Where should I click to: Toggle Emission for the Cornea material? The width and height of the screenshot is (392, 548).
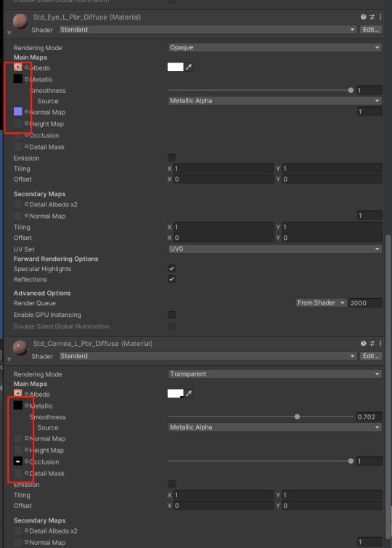pyautogui.click(x=171, y=484)
